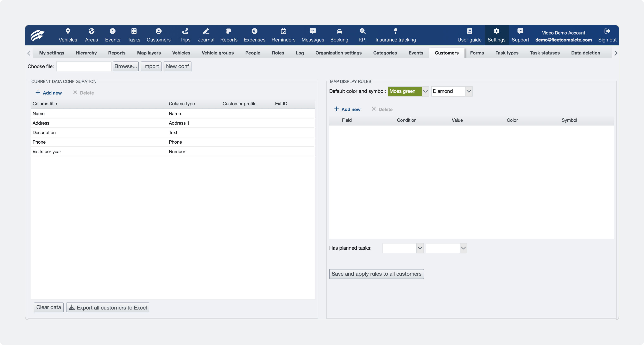Open the Booking car icon
Viewport: 644px width, 345px height.
(x=339, y=31)
